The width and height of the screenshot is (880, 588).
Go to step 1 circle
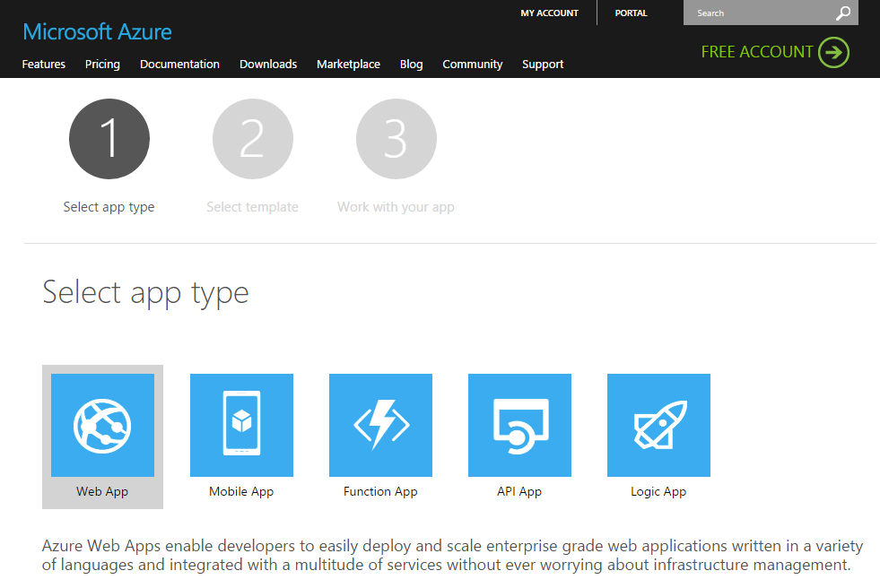pos(109,139)
